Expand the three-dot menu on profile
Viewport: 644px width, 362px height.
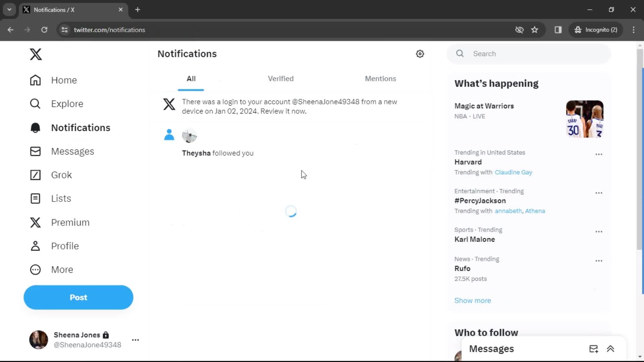tap(136, 340)
